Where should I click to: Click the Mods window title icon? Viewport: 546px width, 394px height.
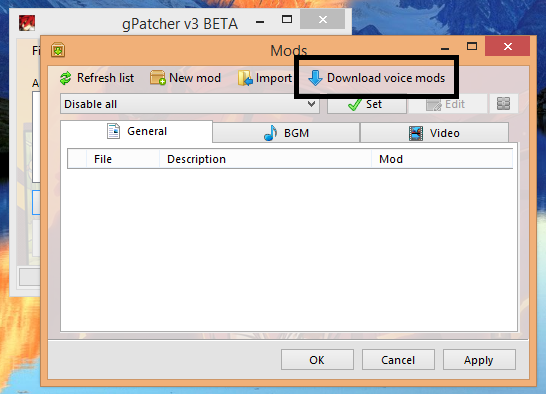pyautogui.click(x=58, y=50)
